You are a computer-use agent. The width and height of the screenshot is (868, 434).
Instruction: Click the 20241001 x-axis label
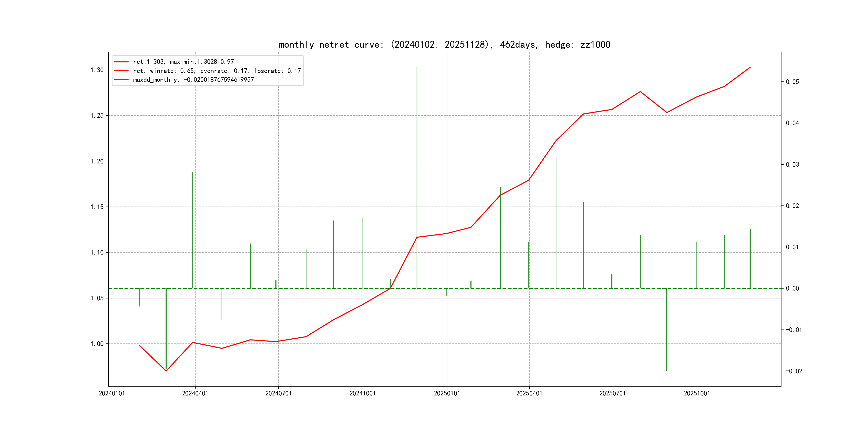click(362, 393)
